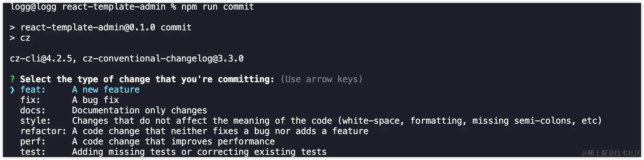Click the "(Use arrow keys)" hint text
The width and height of the screenshot is (644, 160).
click(321, 79)
